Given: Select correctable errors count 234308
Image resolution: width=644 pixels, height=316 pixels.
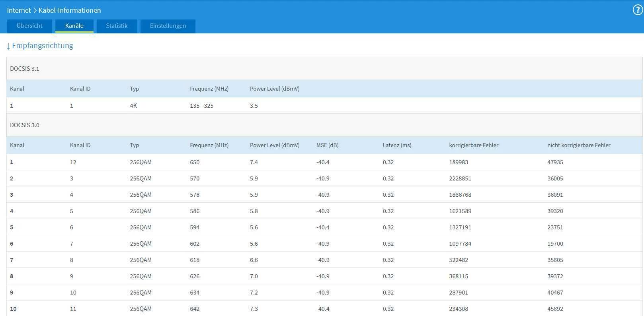Looking at the screenshot, I should (459, 309).
